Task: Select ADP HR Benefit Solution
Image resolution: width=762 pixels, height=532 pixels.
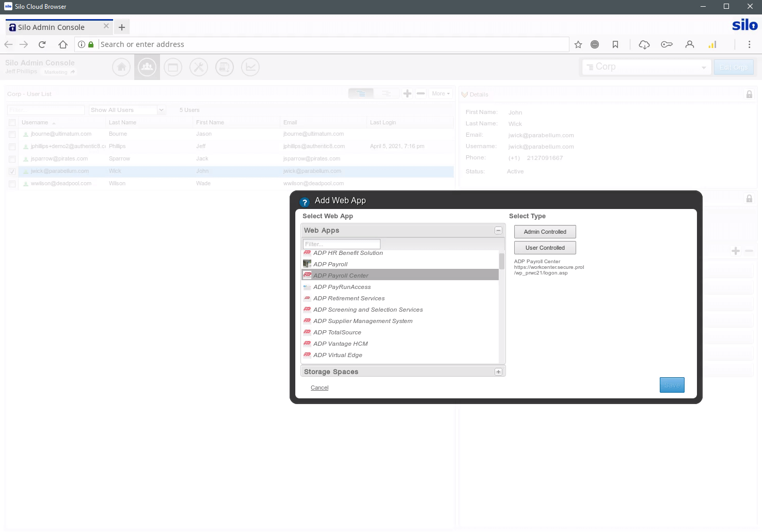Action: (x=400, y=253)
